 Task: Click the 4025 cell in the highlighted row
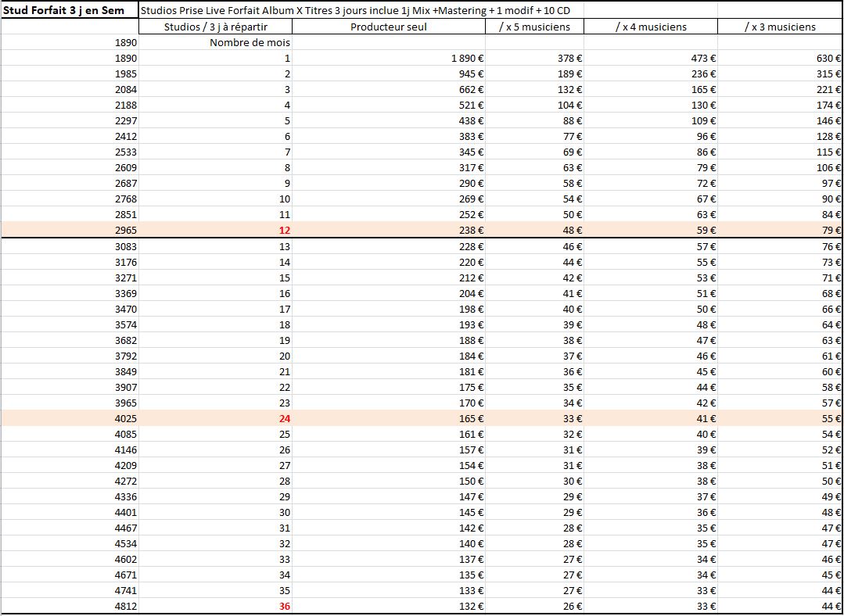(125, 418)
